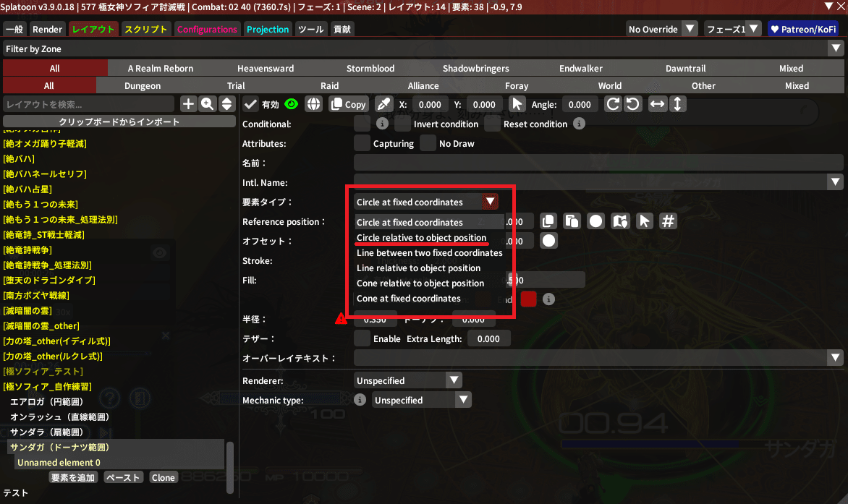Click the hash (#) icon in Reference position row
The height and width of the screenshot is (504, 848).
(669, 221)
